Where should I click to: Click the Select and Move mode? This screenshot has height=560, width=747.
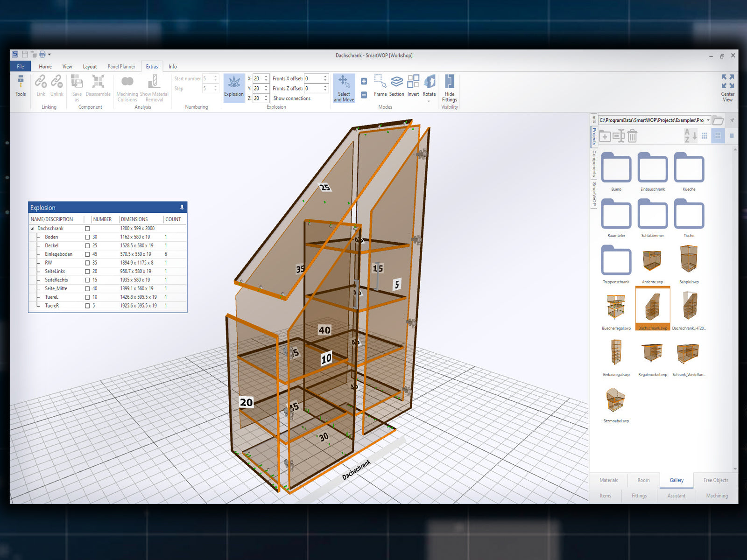[x=344, y=87]
